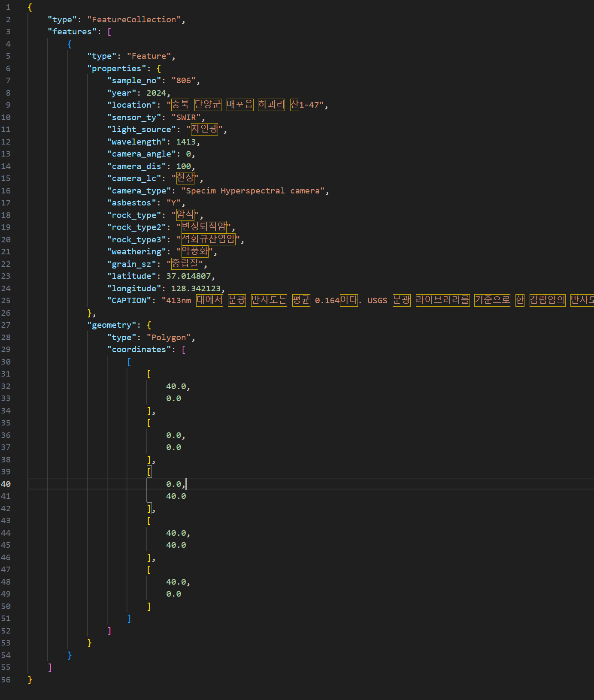Select line number 56 in the gutter
Image resolution: width=594 pixels, height=700 pixels.
[6, 679]
